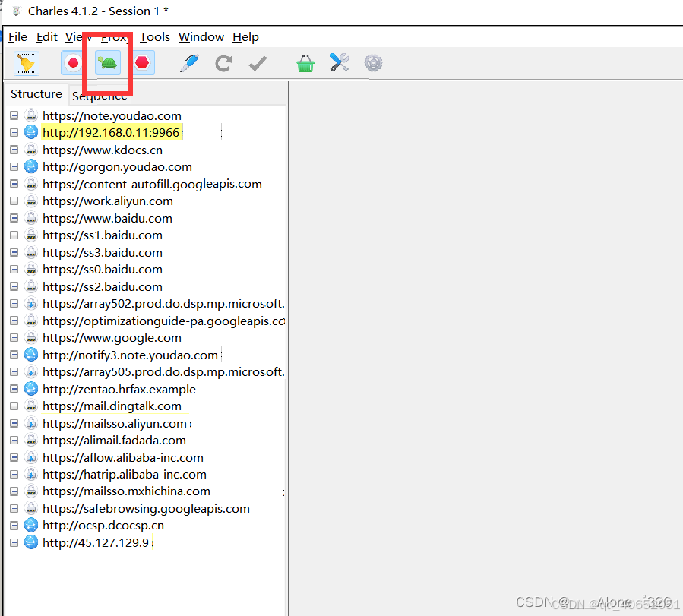
Task: Select http://notify3.note.youdao.com host entry
Action: pos(130,355)
